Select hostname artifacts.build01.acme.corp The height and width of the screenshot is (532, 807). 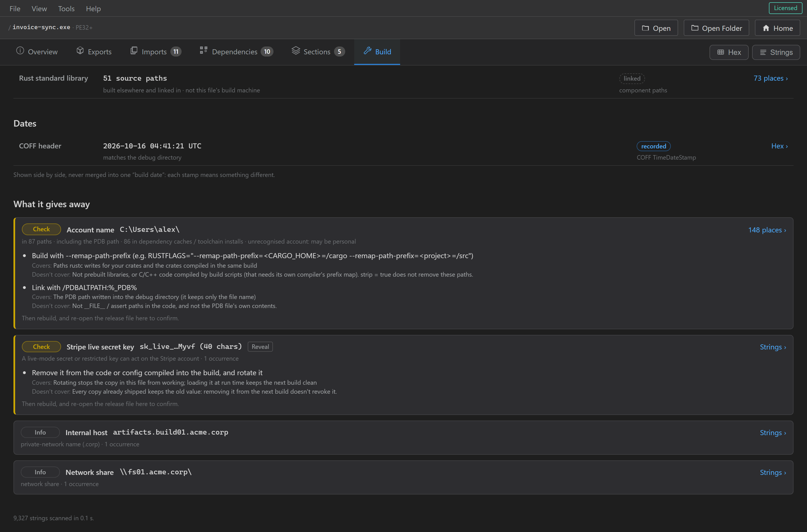170,432
